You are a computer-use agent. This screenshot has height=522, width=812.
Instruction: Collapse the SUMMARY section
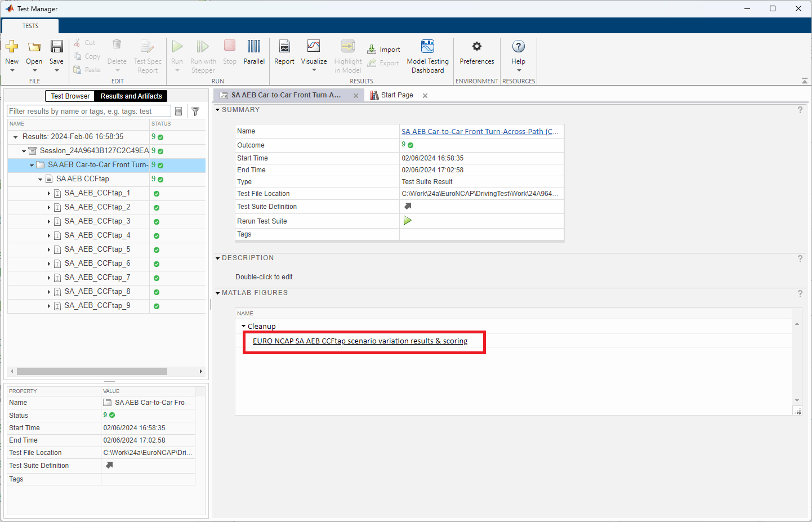click(218, 110)
